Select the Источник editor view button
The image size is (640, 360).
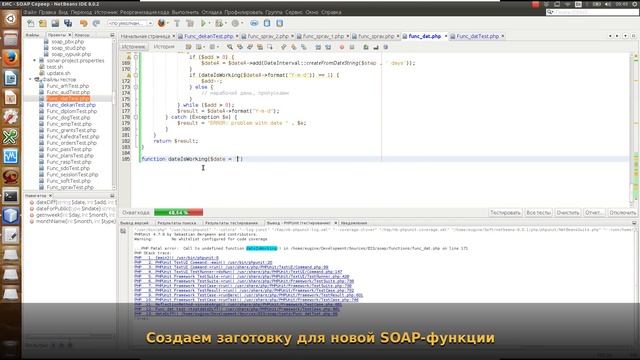coord(133,47)
